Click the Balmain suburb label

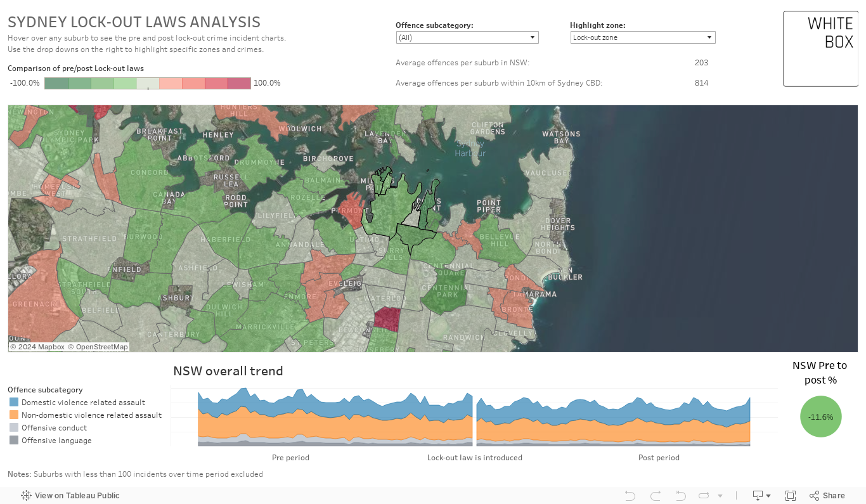[x=323, y=181]
